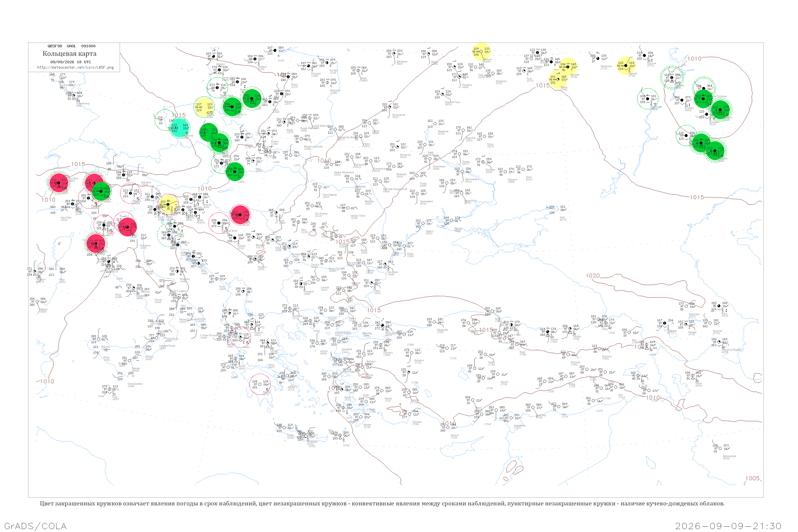Click the GrADS/COLA label

coord(35,526)
